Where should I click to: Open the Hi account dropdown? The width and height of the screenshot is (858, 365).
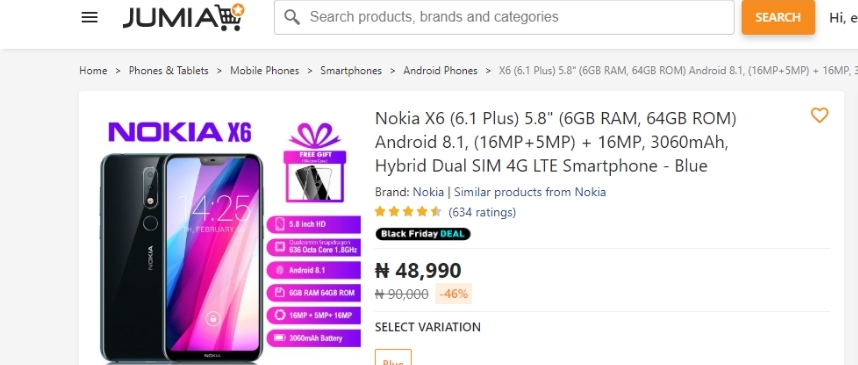[x=843, y=18]
